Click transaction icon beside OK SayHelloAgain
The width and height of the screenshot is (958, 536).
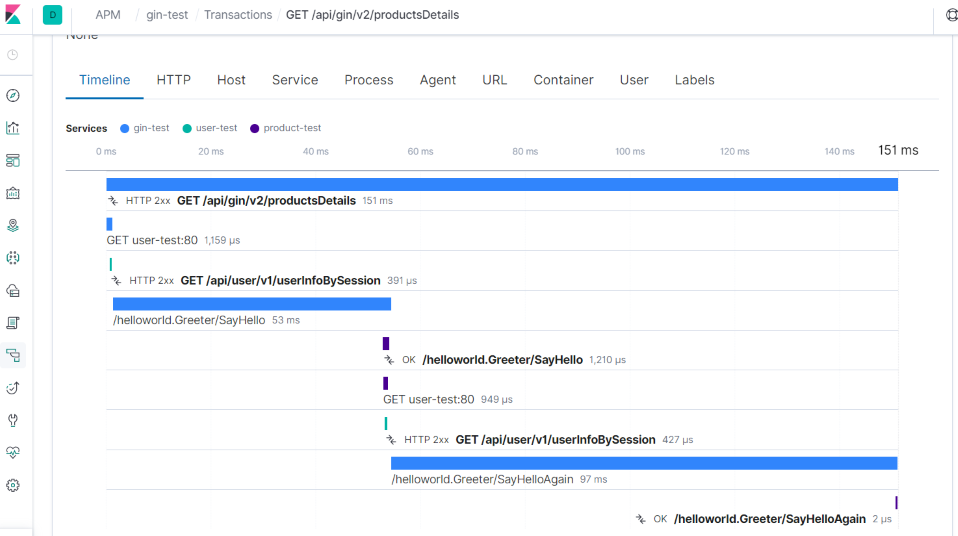tap(640, 519)
